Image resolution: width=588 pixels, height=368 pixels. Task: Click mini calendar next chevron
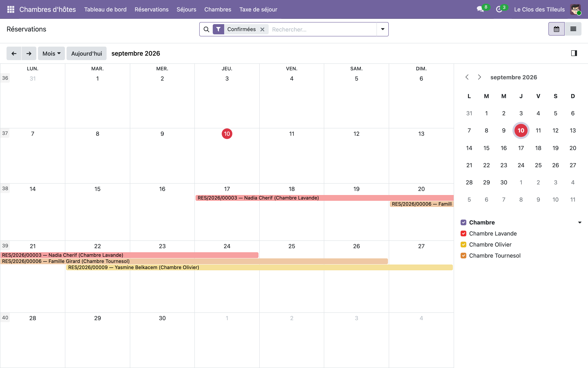click(479, 77)
